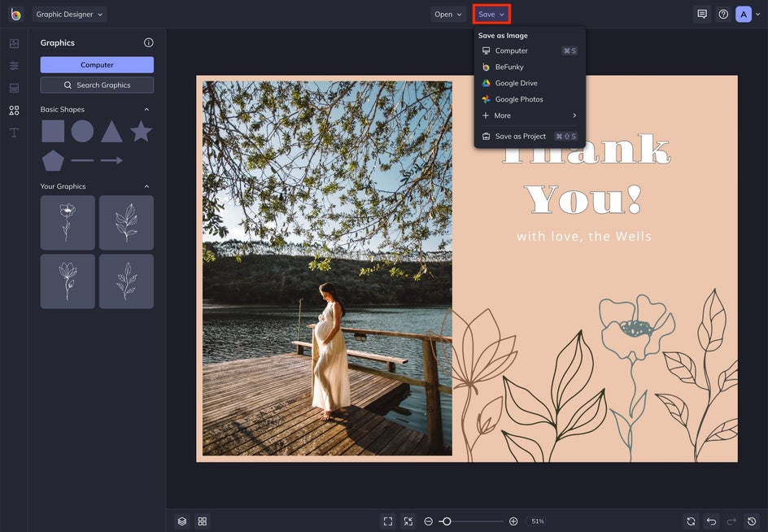The height and width of the screenshot is (532, 768).
Task: Open the Image Manager sidebar icon
Action: [x=14, y=44]
